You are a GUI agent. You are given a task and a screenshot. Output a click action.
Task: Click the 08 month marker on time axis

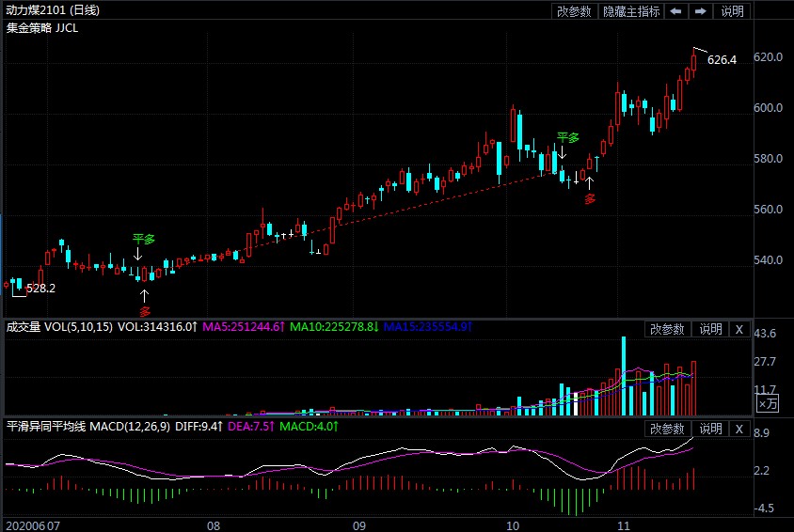coord(214,526)
